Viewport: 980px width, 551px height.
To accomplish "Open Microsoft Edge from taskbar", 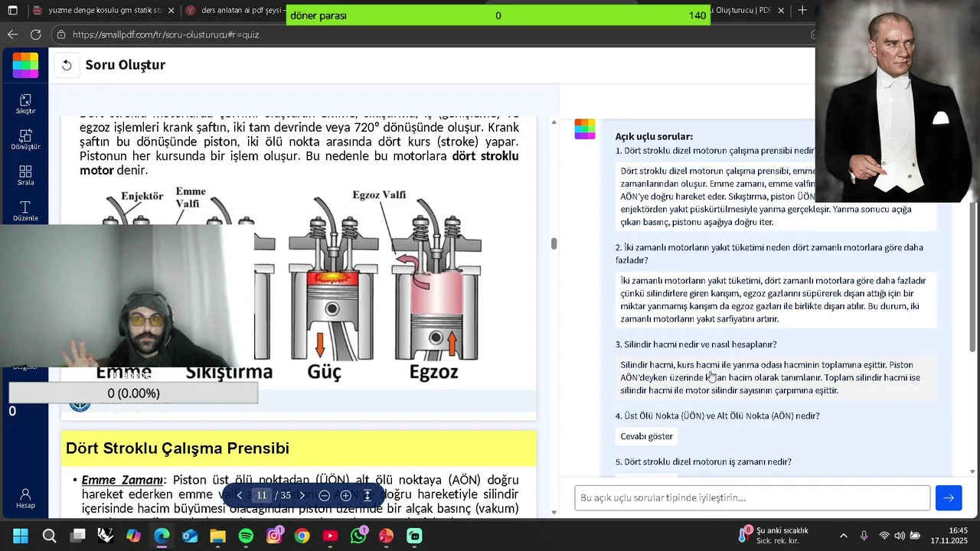I will click(162, 536).
